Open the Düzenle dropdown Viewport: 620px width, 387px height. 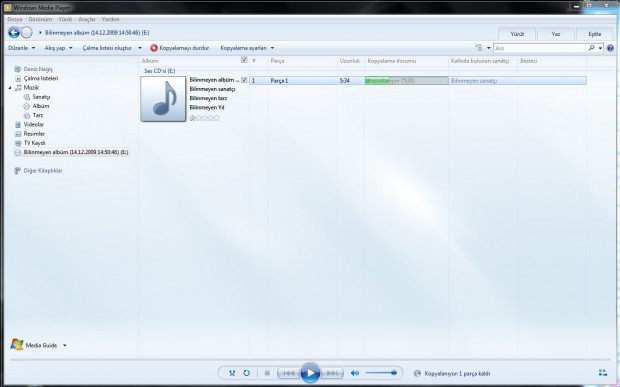22,48
